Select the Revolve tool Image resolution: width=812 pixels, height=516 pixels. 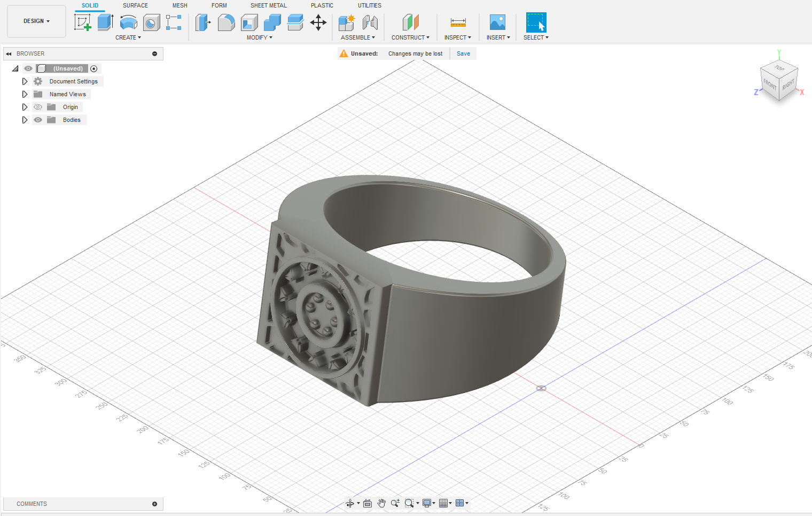(x=129, y=22)
